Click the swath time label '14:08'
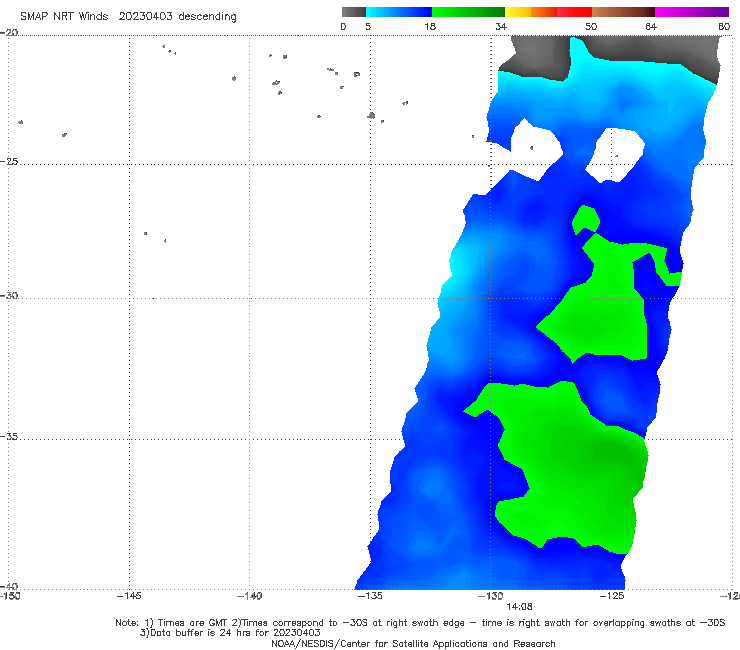The image size is (740, 650). 519,607
